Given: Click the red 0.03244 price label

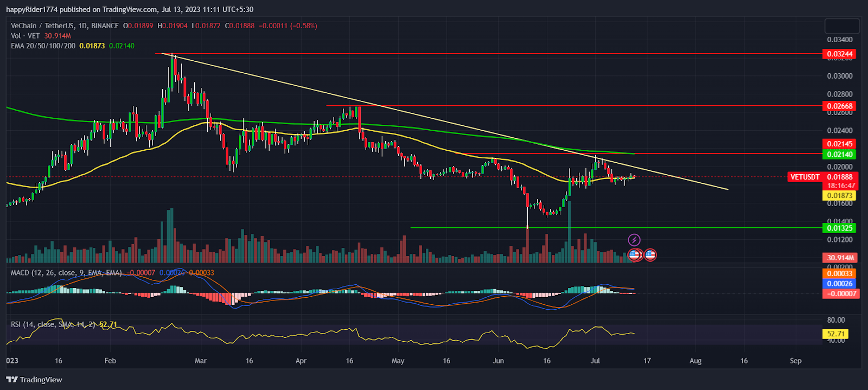Looking at the screenshot, I should point(839,54).
